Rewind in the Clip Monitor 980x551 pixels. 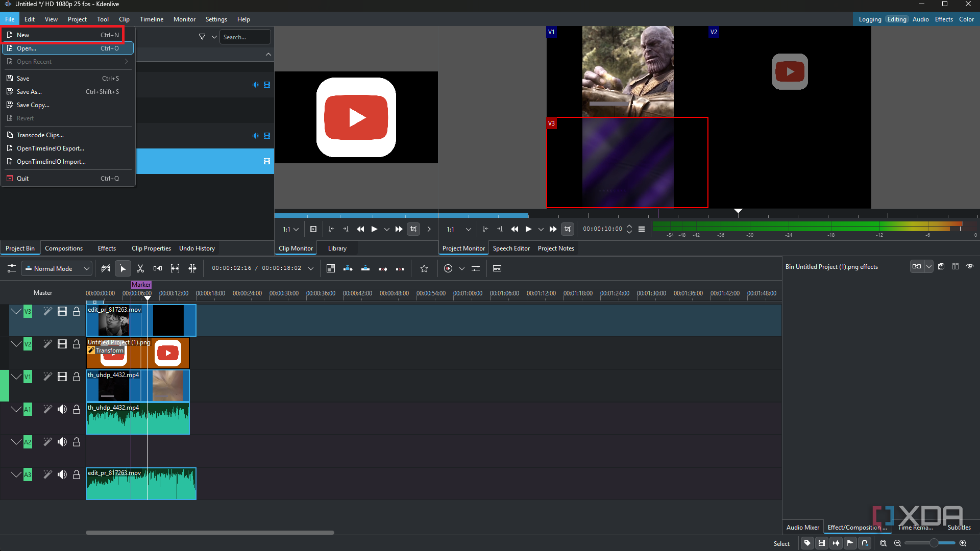[360, 230]
